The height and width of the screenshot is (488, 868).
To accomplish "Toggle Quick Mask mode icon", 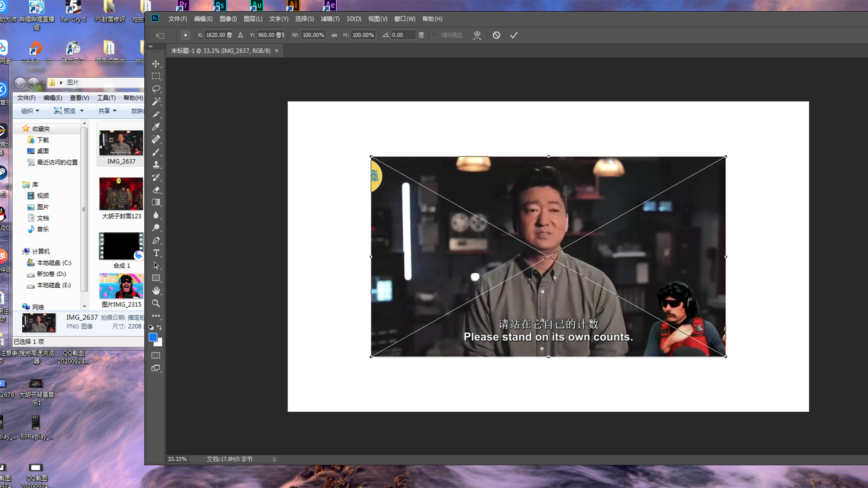I will [156, 356].
